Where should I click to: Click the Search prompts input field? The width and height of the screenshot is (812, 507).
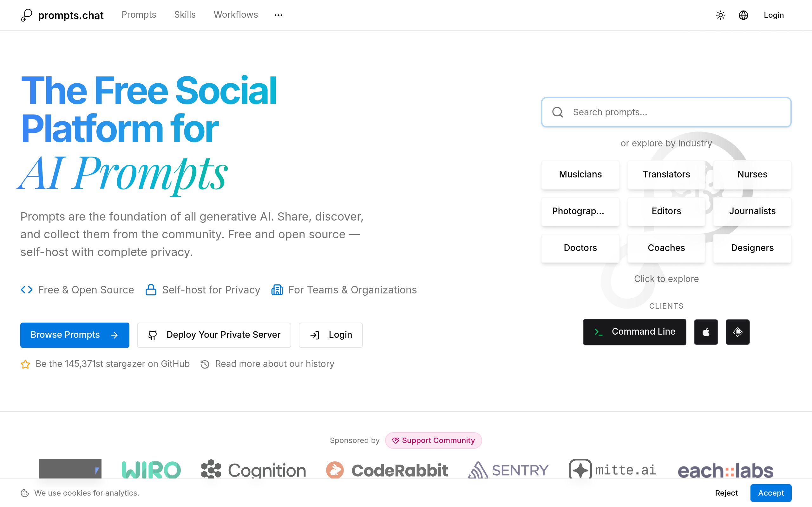666,112
